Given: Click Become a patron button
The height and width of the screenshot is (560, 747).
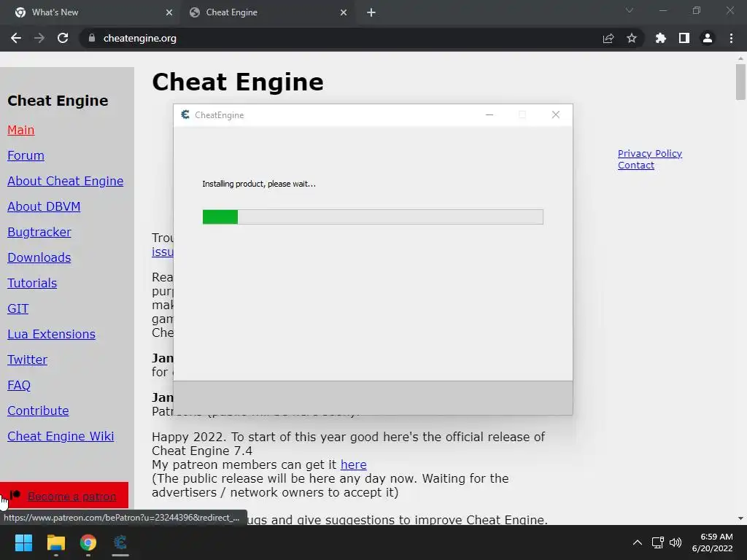Looking at the screenshot, I should point(64,496).
